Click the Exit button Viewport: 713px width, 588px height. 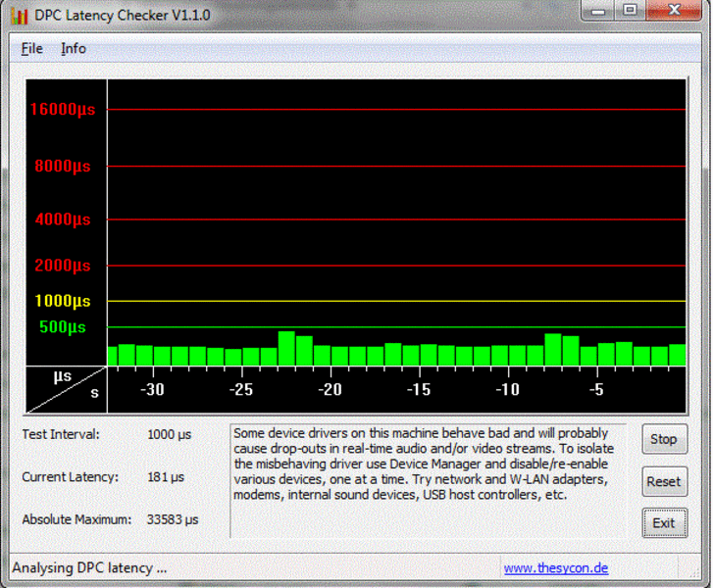[x=664, y=523]
